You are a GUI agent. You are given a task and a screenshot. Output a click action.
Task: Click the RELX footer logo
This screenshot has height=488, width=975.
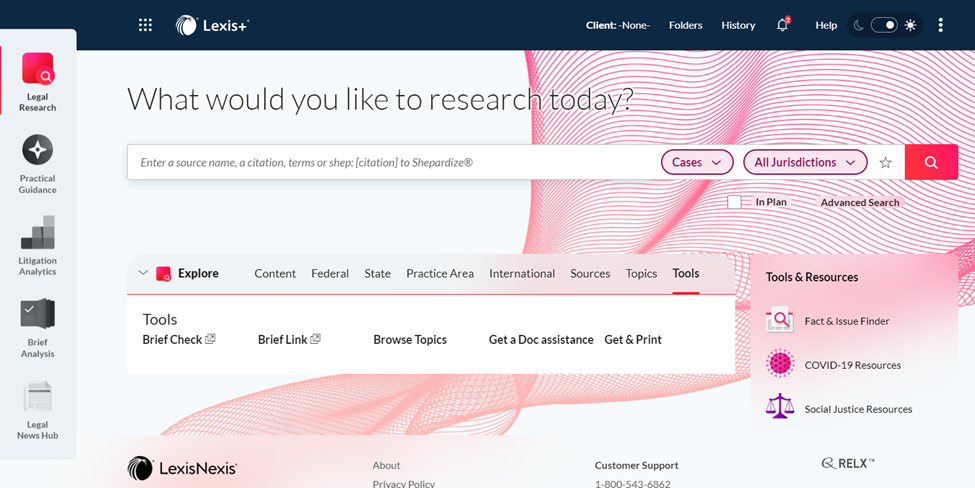coord(848,463)
